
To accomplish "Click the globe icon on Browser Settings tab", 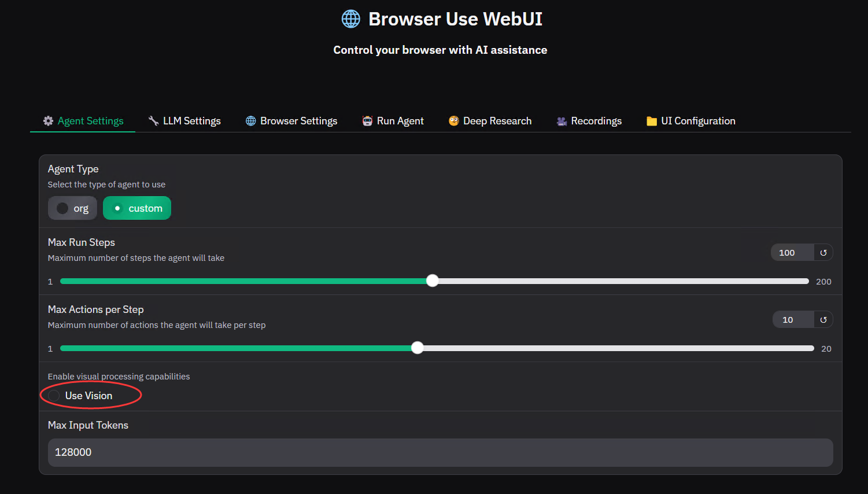I will 250,121.
